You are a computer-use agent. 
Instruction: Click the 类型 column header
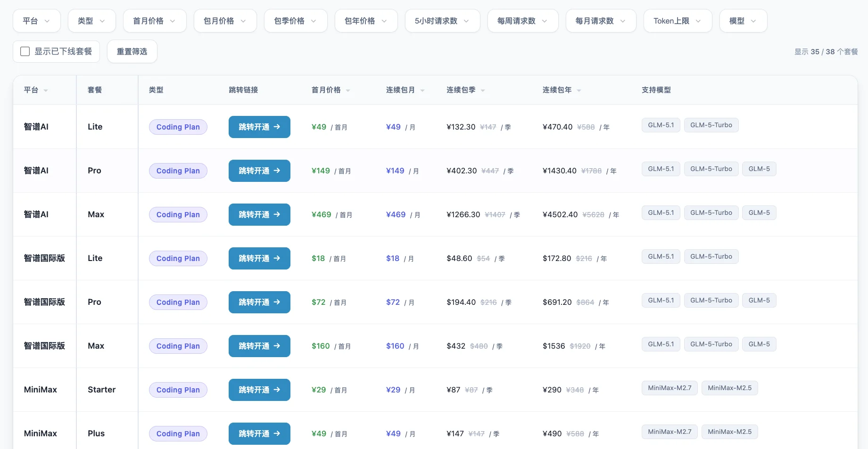pos(156,90)
